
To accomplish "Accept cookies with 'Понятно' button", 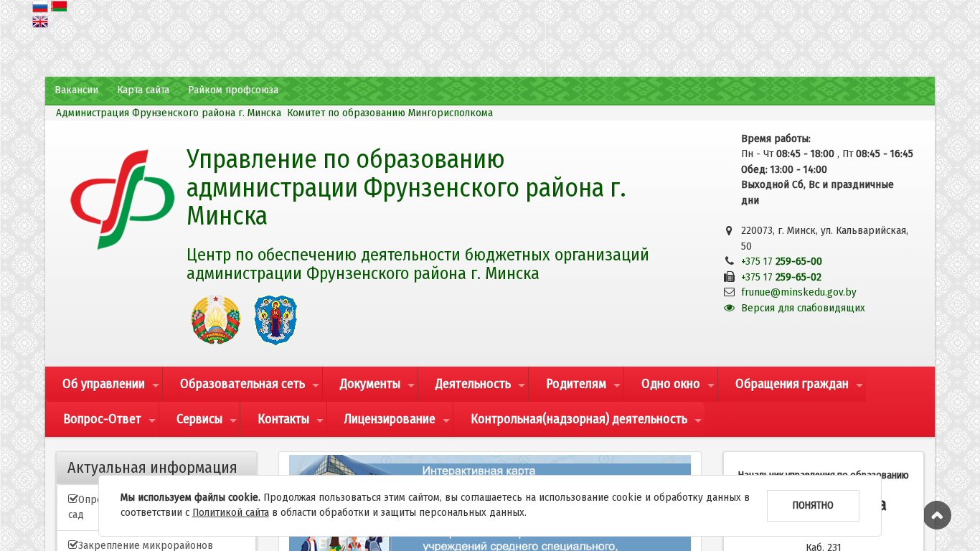I will (x=812, y=506).
